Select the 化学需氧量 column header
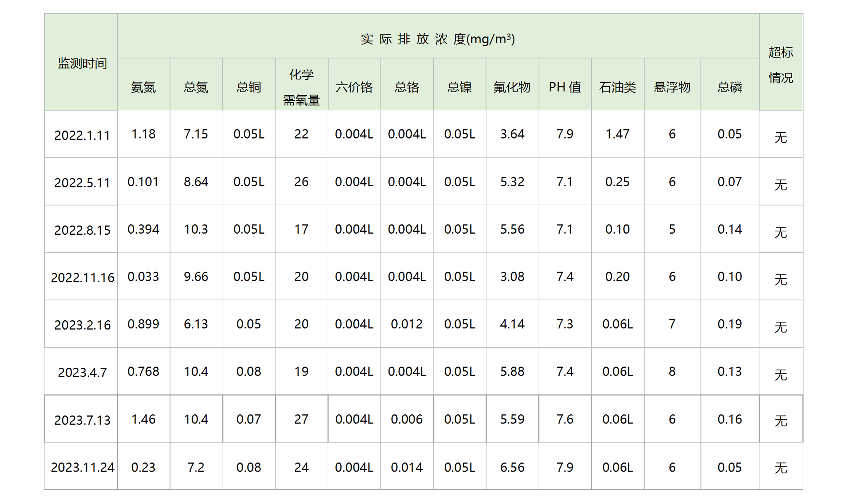The height and width of the screenshot is (504, 852). click(301, 87)
